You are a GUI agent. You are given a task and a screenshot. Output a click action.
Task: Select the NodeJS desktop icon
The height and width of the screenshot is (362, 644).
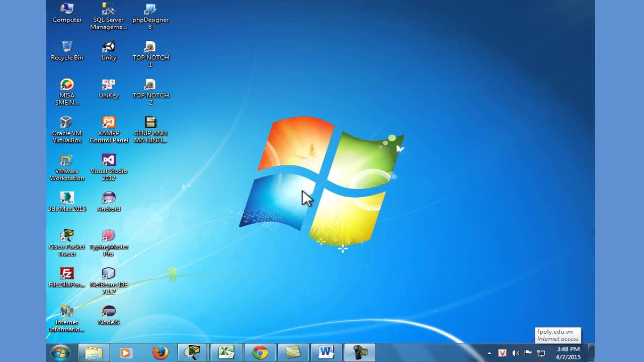[109, 315]
